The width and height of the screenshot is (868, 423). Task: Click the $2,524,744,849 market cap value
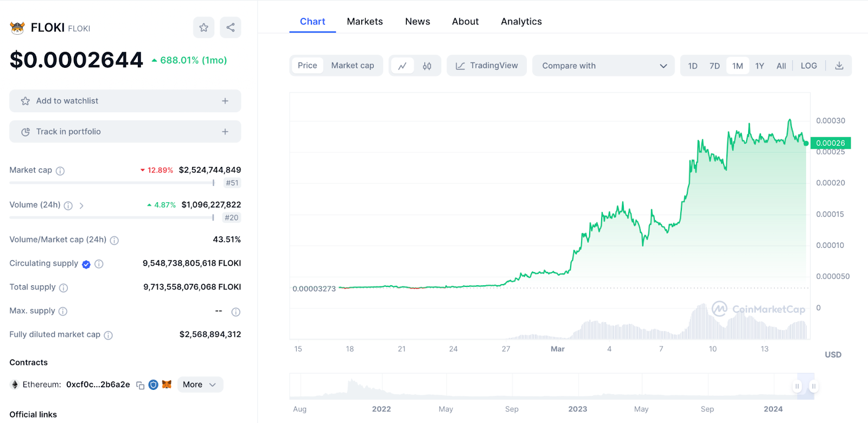(210, 170)
